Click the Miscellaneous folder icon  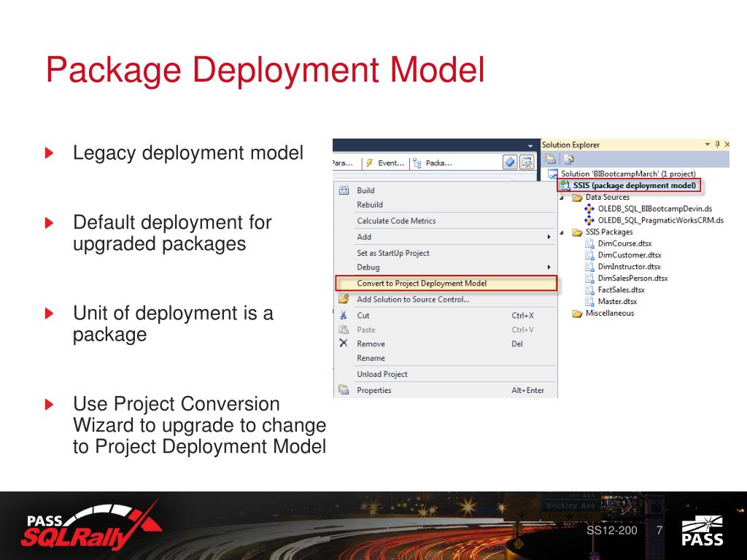[x=578, y=314]
